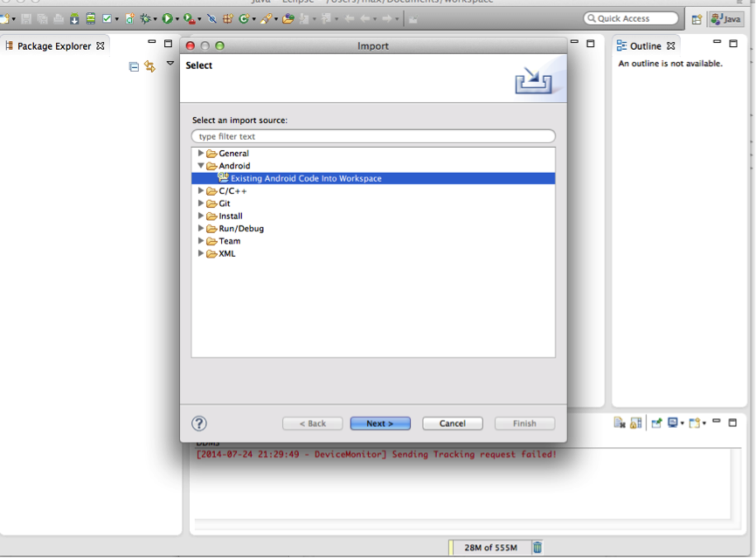This screenshot has height=558, width=756.
Task: Click the New Java Class green icon
Action: coord(244,19)
